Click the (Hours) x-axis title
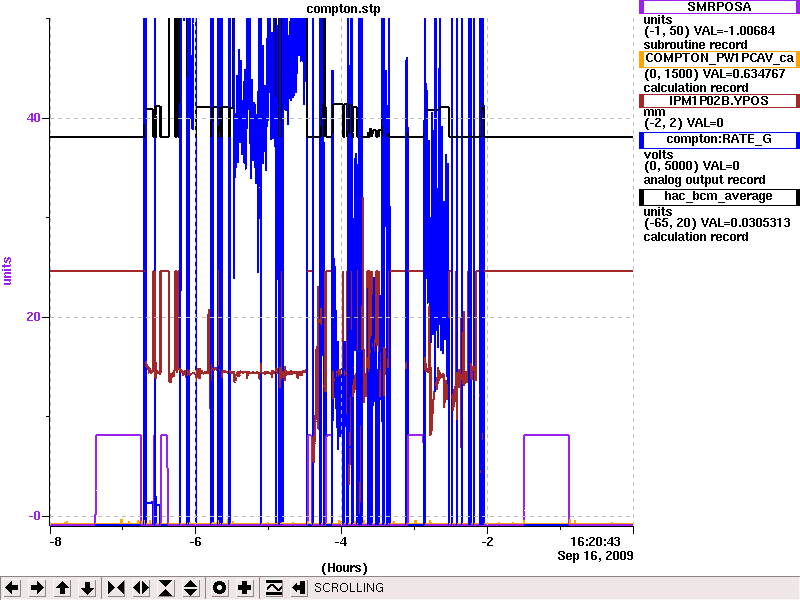The width and height of the screenshot is (800, 600). (344, 568)
